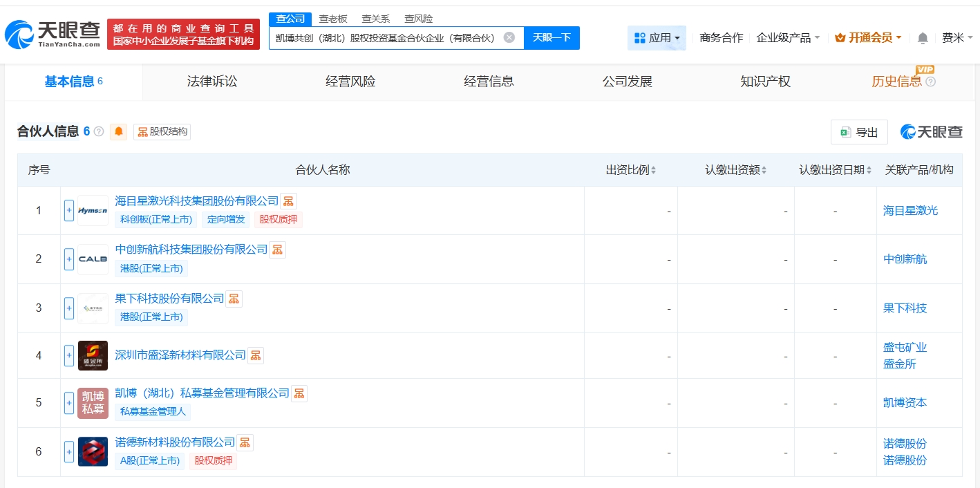This screenshot has width=980, height=488.
Task: Open equity structure icon for 诺德新材料股份
Action: tap(245, 442)
